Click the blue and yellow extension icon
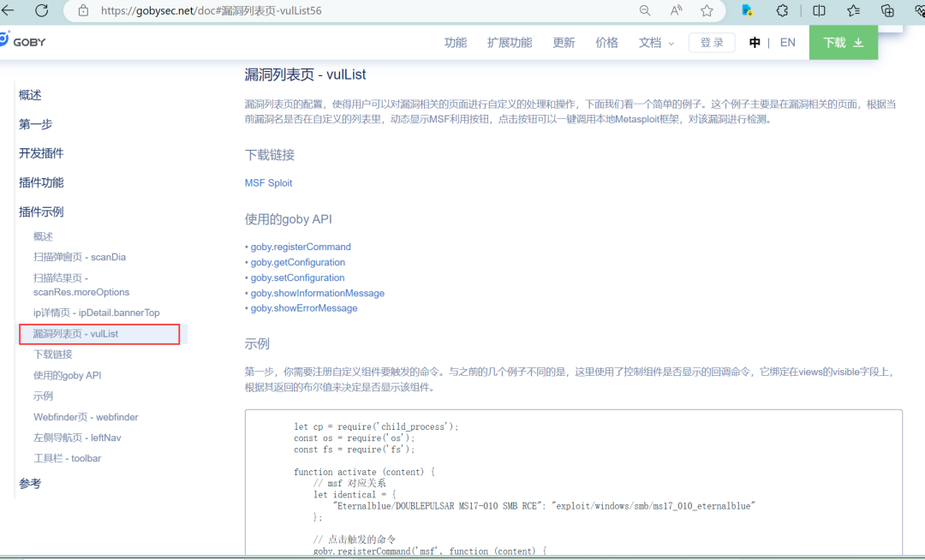The height and width of the screenshot is (560, 925). (748, 10)
